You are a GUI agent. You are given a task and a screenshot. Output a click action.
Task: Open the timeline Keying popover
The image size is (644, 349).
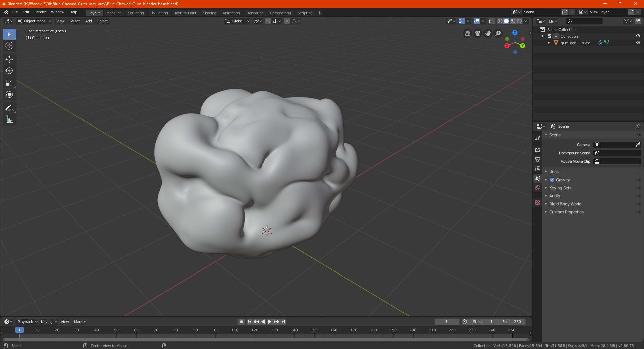coord(49,322)
